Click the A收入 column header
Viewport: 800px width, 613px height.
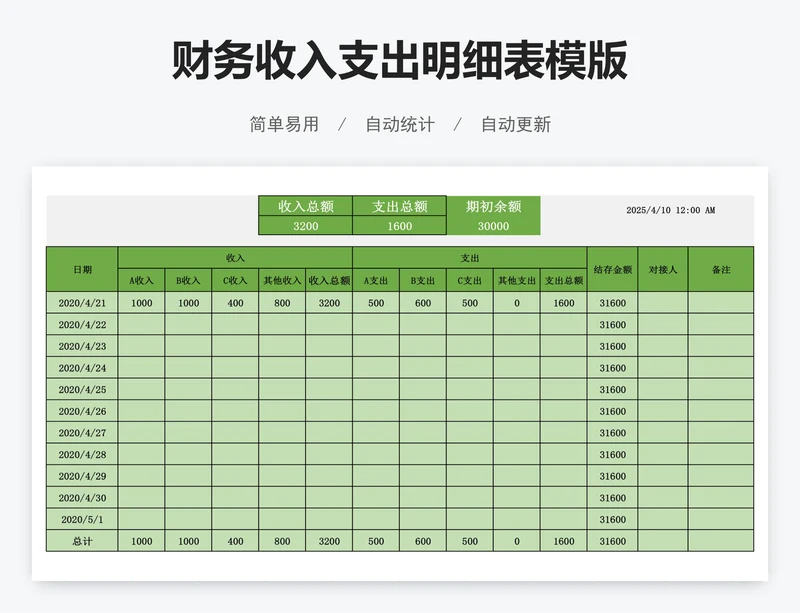[x=141, y=280]
